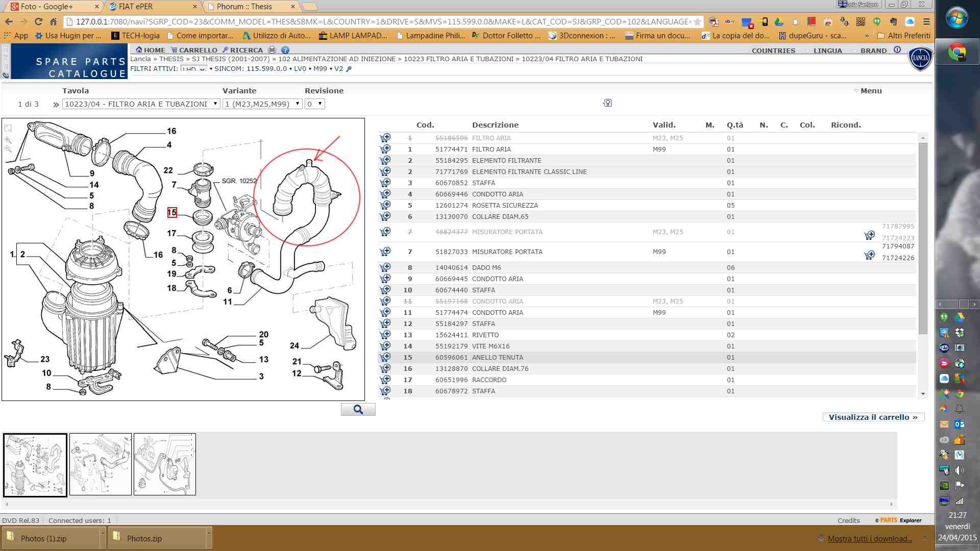
Task: Select the FIAT ePER tab
Action: point(153,7)
